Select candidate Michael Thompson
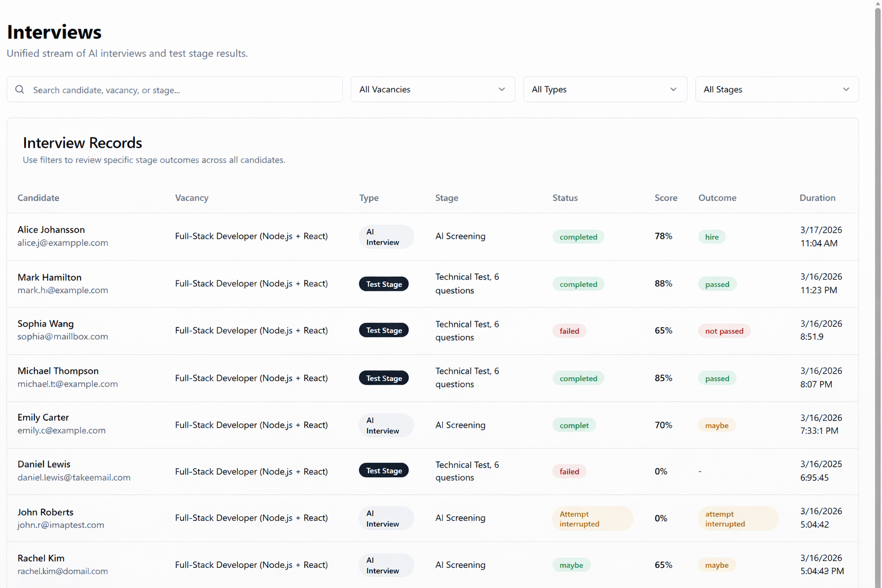The width and height of the screenshot is (882, 588). click(x=58, y=371)
